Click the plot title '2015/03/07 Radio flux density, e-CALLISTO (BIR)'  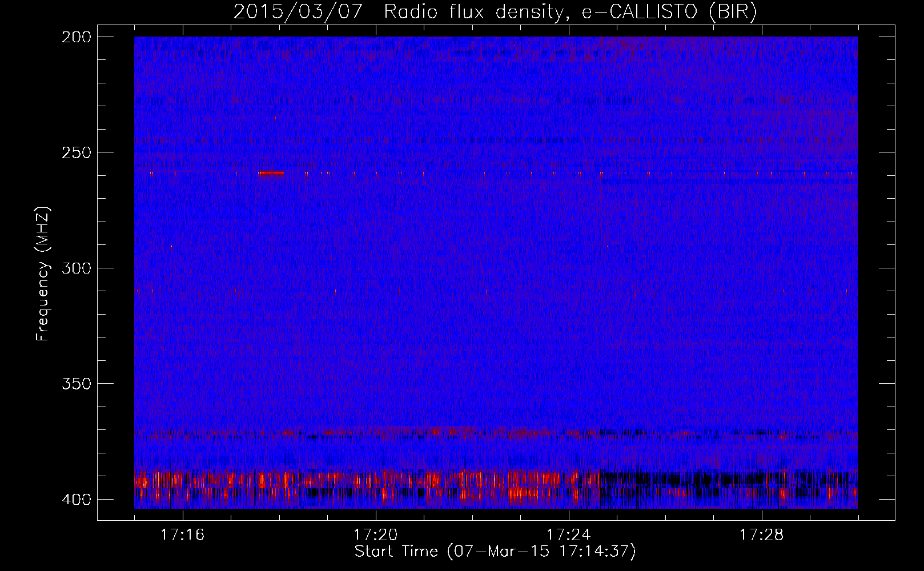(x=495, y=12)
